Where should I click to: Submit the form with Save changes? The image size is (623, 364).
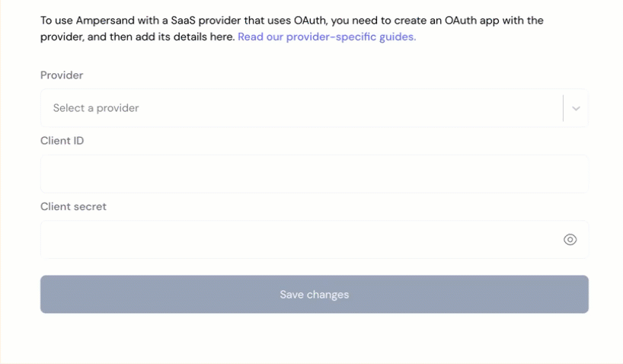315,295
